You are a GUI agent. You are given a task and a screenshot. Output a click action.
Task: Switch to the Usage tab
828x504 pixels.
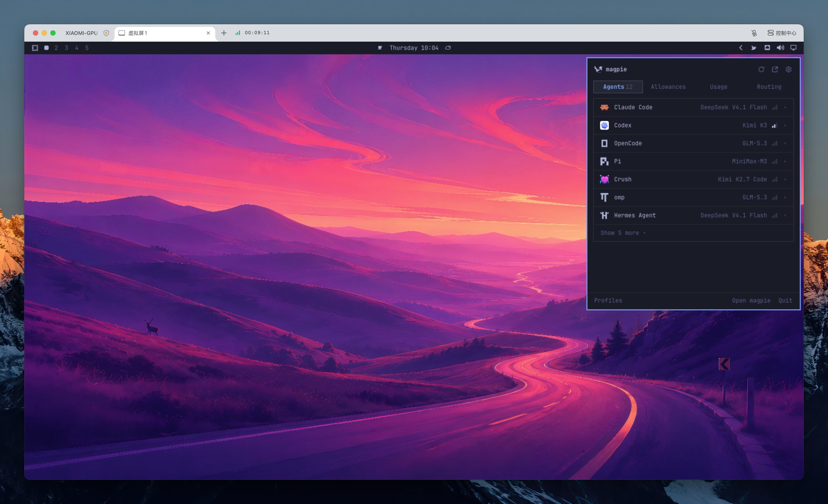coord(718,87)
